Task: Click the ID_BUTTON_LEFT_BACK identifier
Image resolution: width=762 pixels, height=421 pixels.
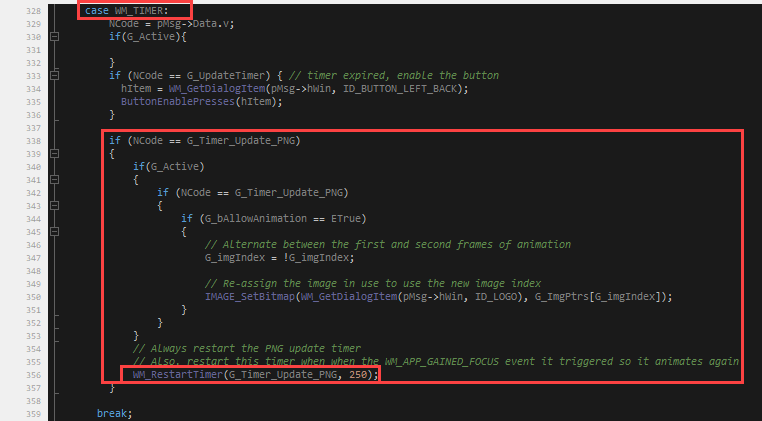Action: (408, 88)
